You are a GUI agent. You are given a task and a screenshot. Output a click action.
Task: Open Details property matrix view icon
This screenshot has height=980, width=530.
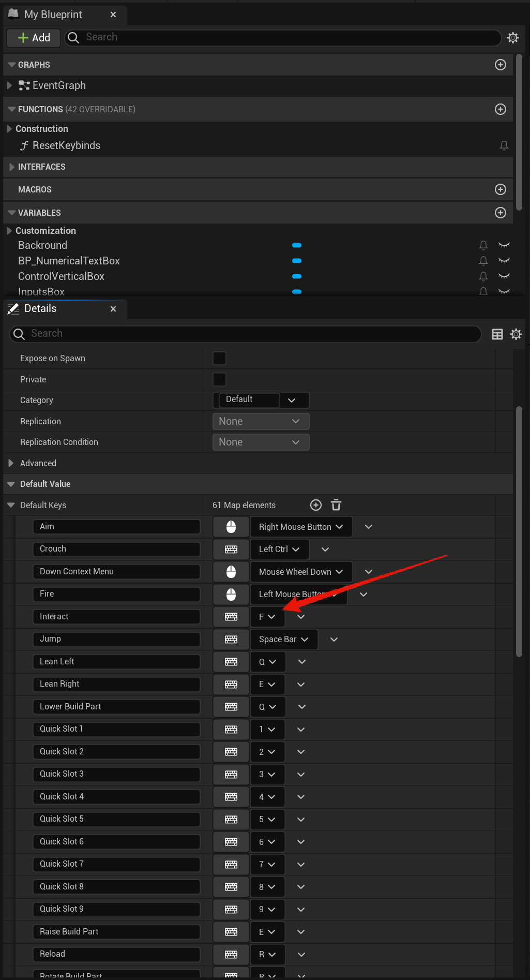tap(497, 334)
